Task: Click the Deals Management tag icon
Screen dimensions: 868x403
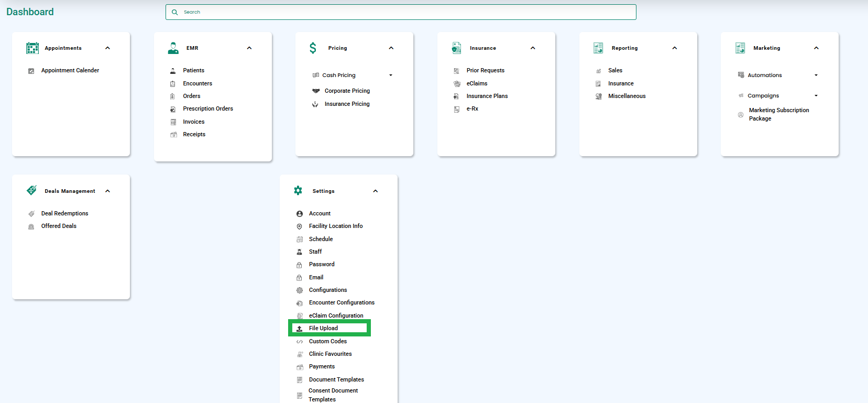Action: pyautogui.click(x=32, y=190)
